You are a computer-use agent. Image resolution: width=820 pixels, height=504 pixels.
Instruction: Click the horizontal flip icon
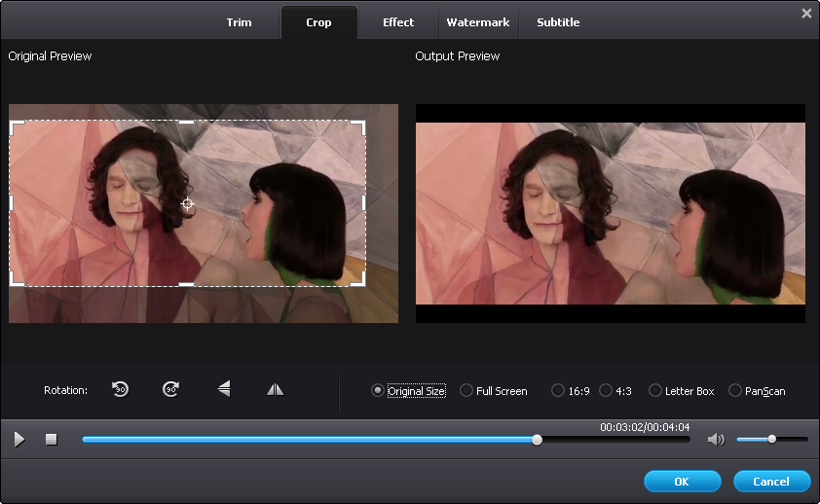(x=276, y=389)
